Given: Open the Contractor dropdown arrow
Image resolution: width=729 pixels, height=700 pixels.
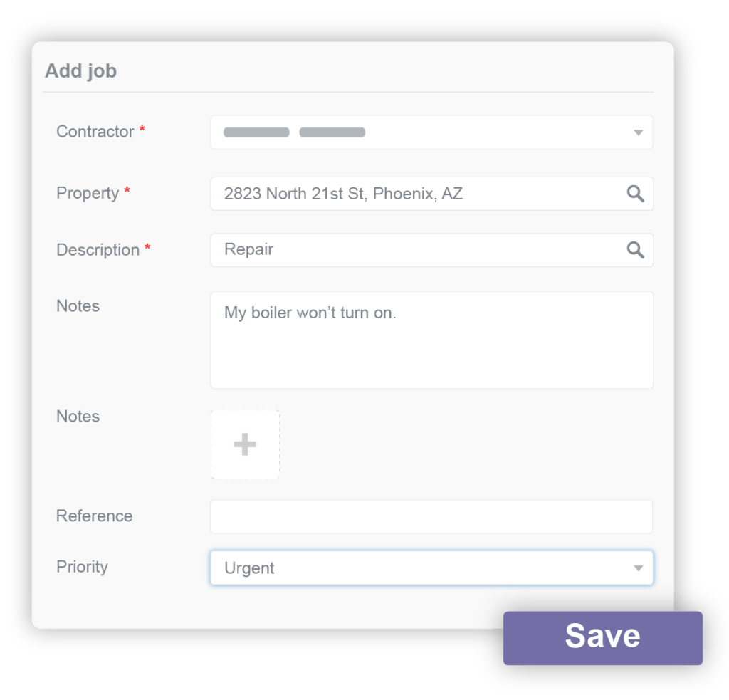Looking at the screenshot, I should point(639,132).
